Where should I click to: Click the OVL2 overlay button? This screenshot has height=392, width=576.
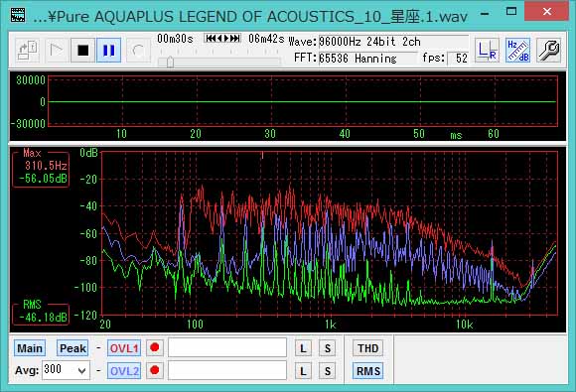[x=124, y=371]
